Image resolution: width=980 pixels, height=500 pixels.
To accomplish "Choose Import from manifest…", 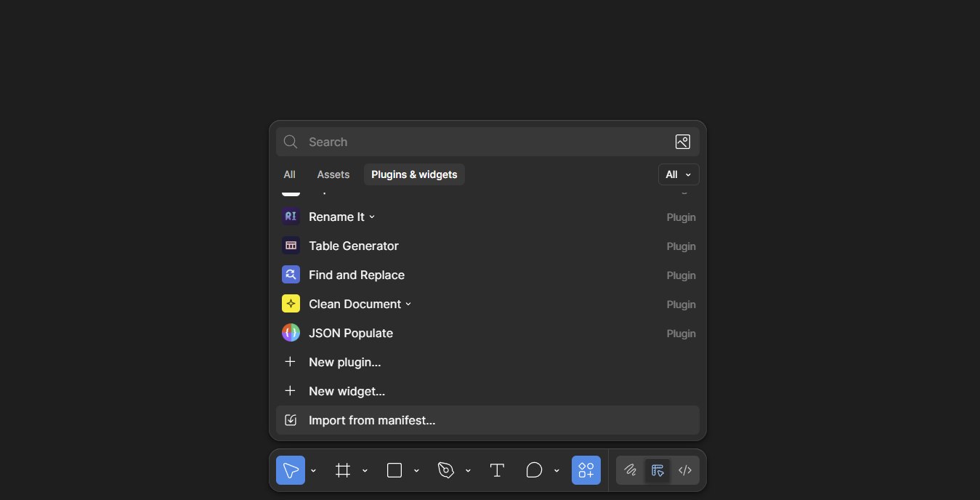I will [487, 420].
